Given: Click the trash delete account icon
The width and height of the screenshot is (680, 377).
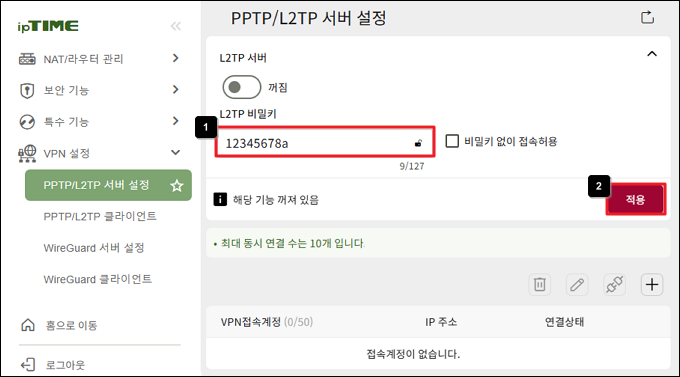Looking at the screenshot, I should tap(539, 285).
